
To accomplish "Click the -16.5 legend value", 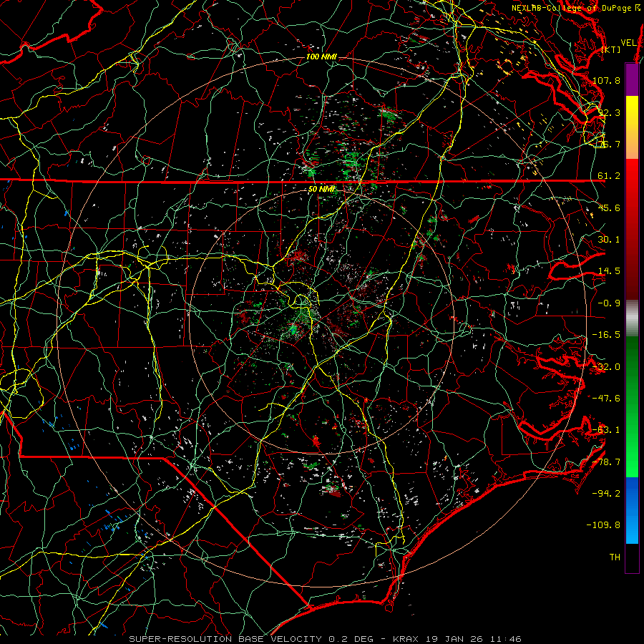I will pyautogui.click(x=606, y=335).
